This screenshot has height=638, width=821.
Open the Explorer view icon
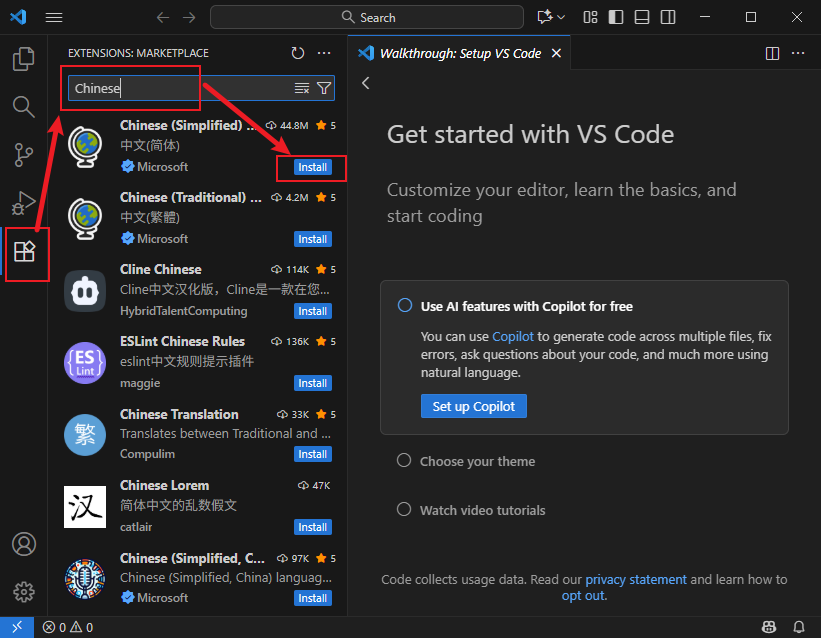tap(25, 59)
